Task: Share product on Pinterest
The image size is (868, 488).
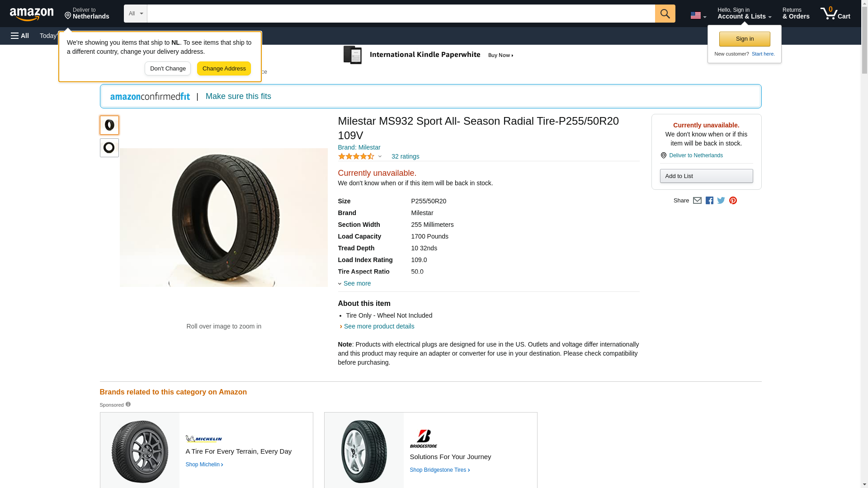Action: pyautogui.click(x=733, y=201)
